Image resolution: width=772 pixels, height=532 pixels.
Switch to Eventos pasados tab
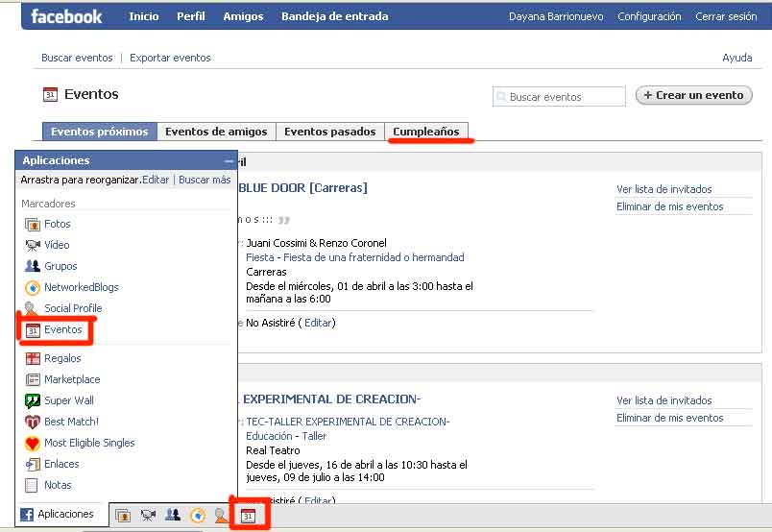click(330, 132)
